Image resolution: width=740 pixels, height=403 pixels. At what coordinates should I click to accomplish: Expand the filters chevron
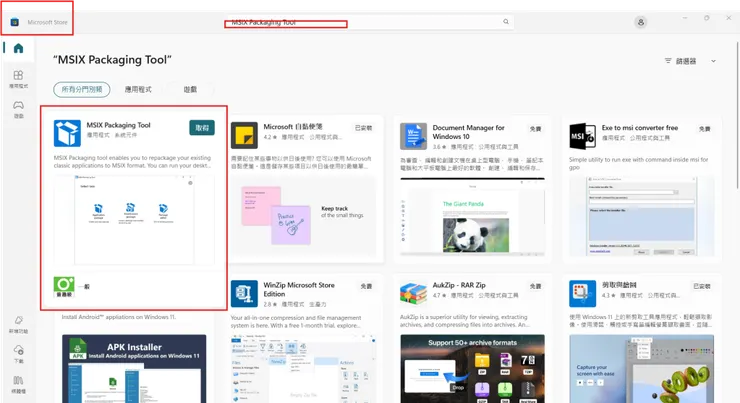click(714, 61)
